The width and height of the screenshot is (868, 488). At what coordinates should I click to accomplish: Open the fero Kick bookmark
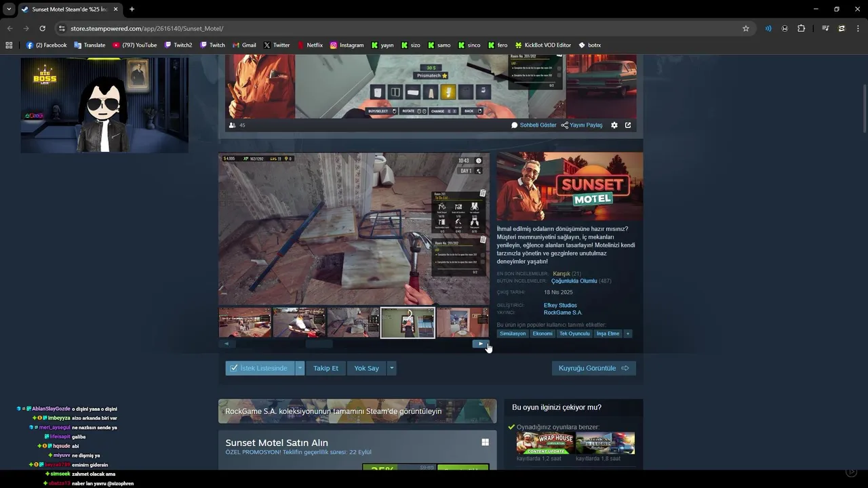click(497, 45)
